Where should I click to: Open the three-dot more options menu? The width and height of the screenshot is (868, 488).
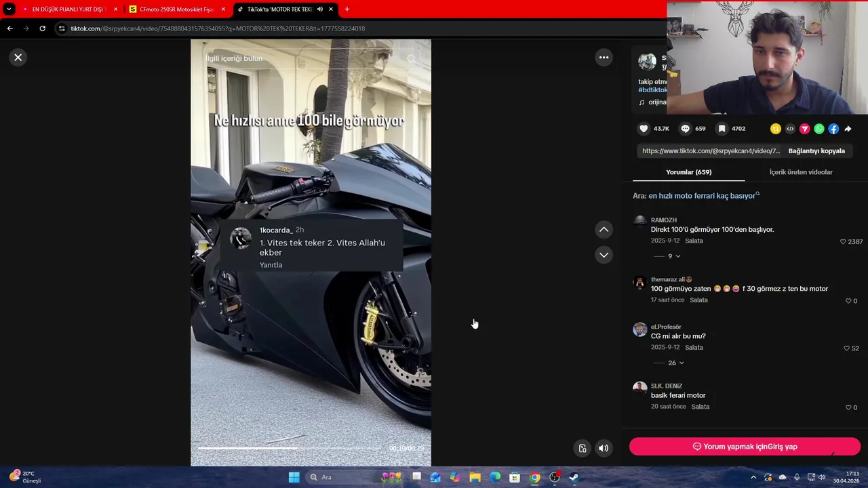coord(604,58)
